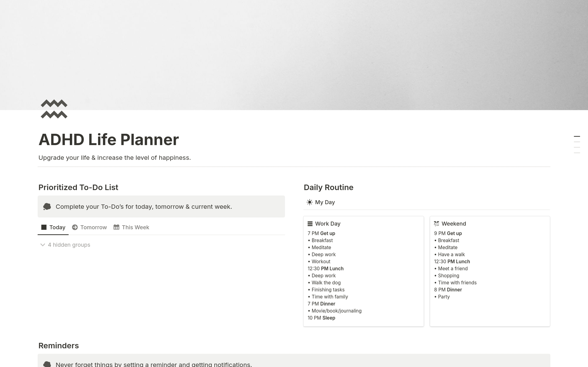Click the arrow icon on the Tomorrow tab

click(x=74, y=227)
